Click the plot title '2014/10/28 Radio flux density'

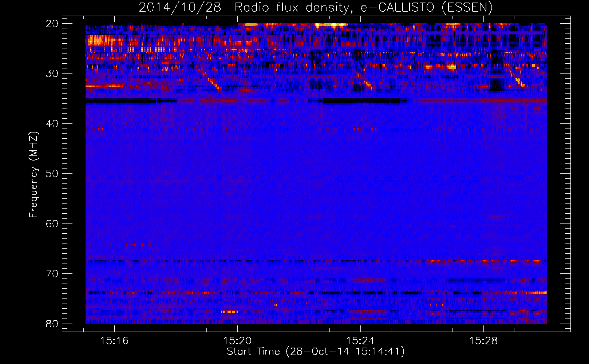pyautogui.click(x=316, y=8)
